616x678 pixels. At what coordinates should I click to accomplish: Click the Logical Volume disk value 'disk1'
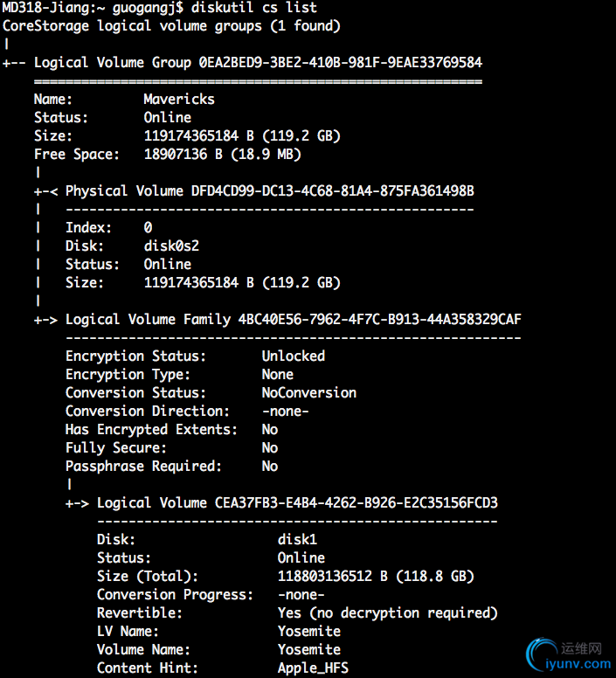pyautogui.click(x=297, y=540)
